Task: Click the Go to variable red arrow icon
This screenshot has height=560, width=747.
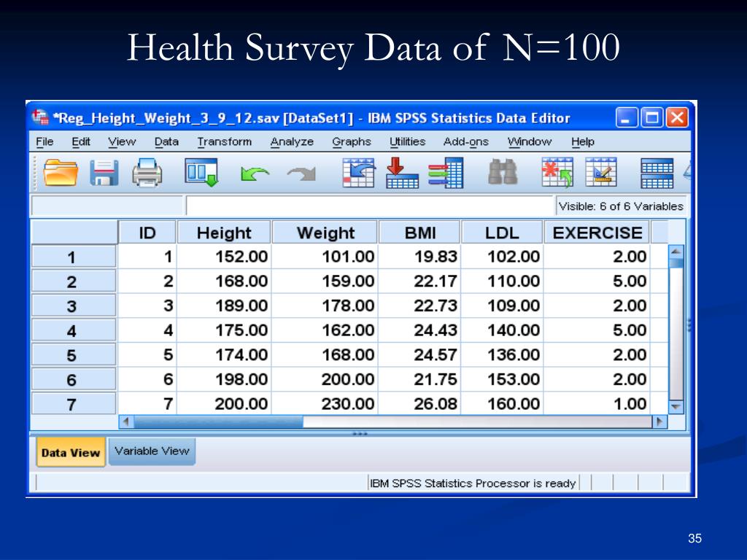Action: coord(402,172)
